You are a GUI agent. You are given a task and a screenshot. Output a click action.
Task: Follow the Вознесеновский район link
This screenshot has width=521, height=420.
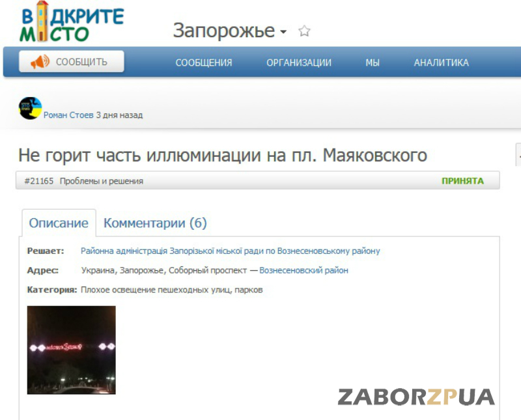click(x=303, y=270)
